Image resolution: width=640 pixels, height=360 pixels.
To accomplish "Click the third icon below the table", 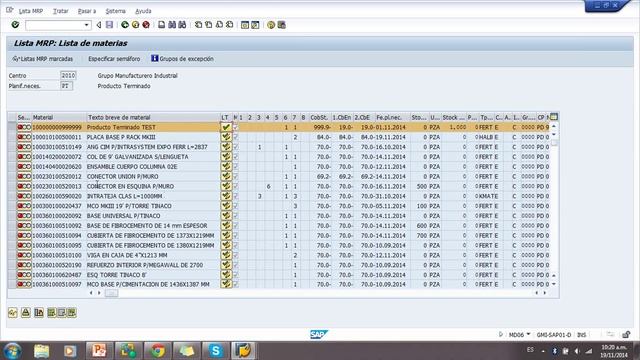I will 39,313.
